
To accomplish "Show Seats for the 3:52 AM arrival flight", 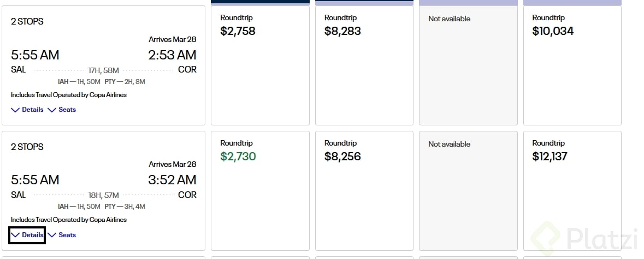I will pyautogui.click(x=62, y=235).
